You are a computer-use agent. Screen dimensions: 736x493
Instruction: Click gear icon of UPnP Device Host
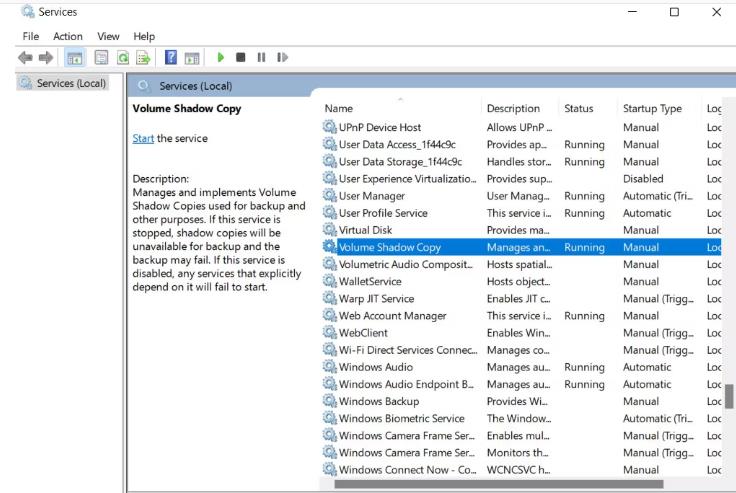click(330, 127)
